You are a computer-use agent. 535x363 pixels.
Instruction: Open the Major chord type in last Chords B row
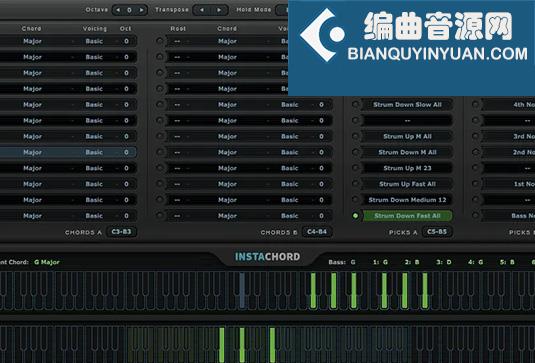227,216
